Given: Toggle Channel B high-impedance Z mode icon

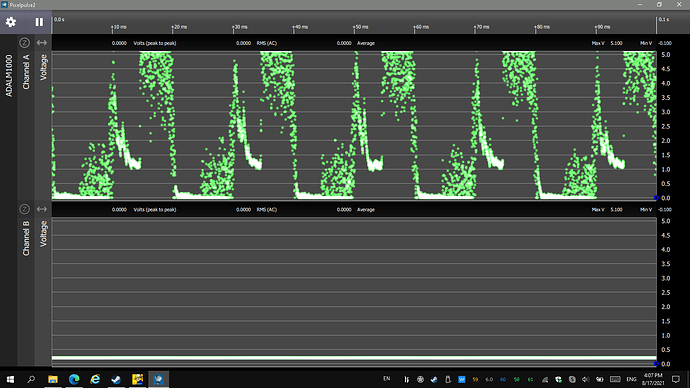Looking at the screenshot, I should (x=24, y=209).
